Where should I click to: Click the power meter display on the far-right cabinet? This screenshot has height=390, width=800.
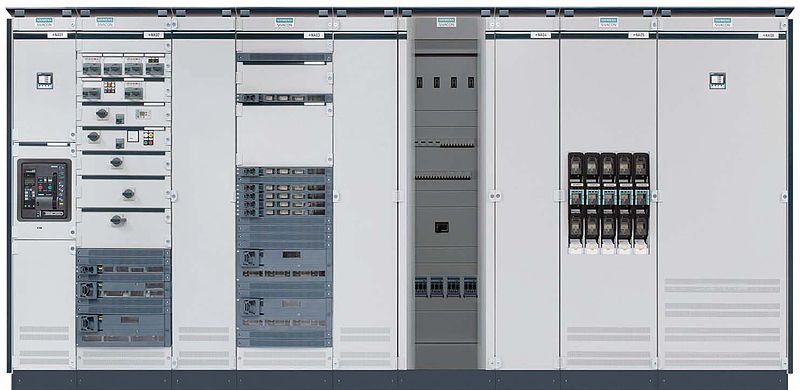pyautogui.click(x=717, y=81)
